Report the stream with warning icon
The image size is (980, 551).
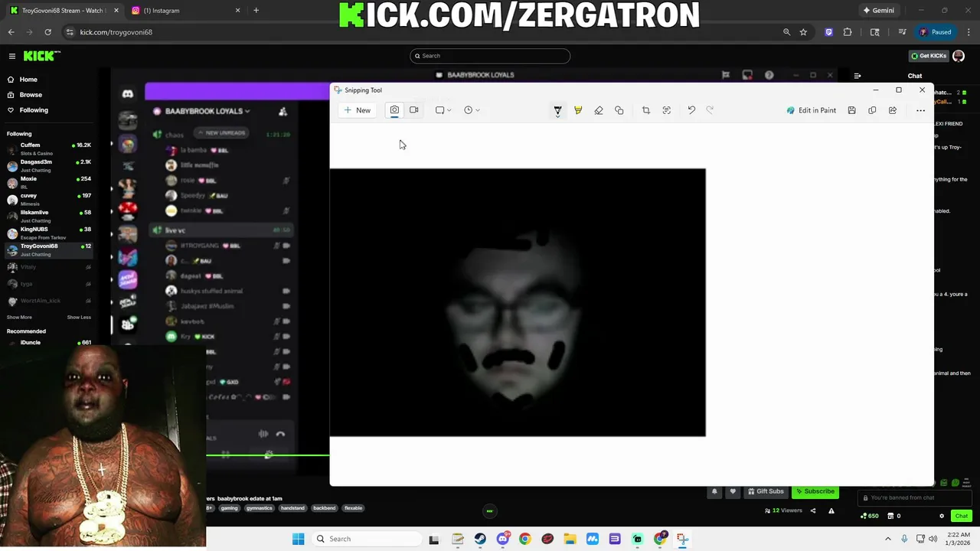tap(831, 510)
